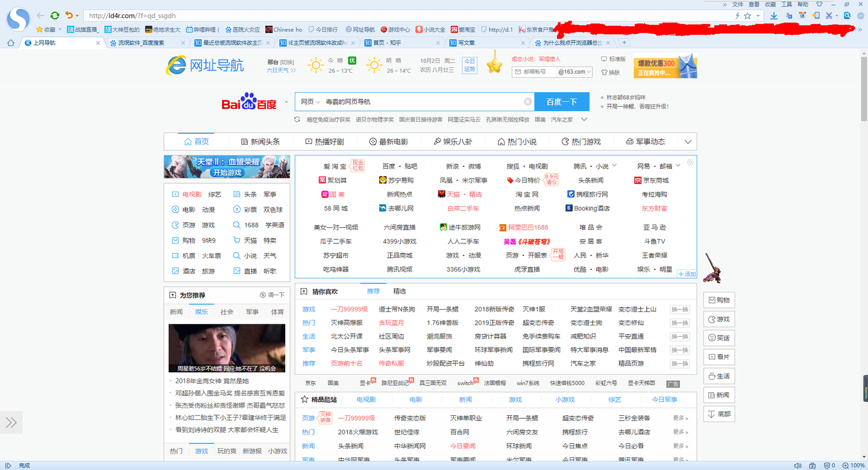The width and height of the screenshot is (868, 470).
Task: Open the 哔哩哔哩 bookmark
Action: pos(202,30)
